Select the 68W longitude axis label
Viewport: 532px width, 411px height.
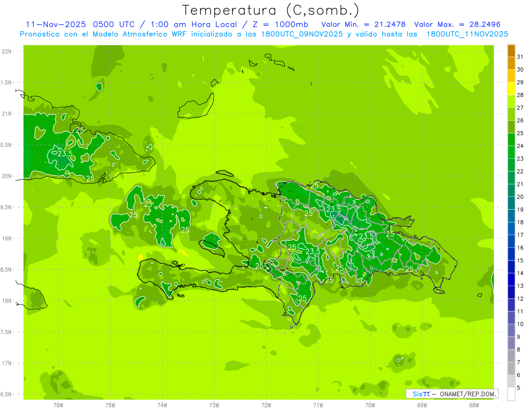[x=474, y=405]
